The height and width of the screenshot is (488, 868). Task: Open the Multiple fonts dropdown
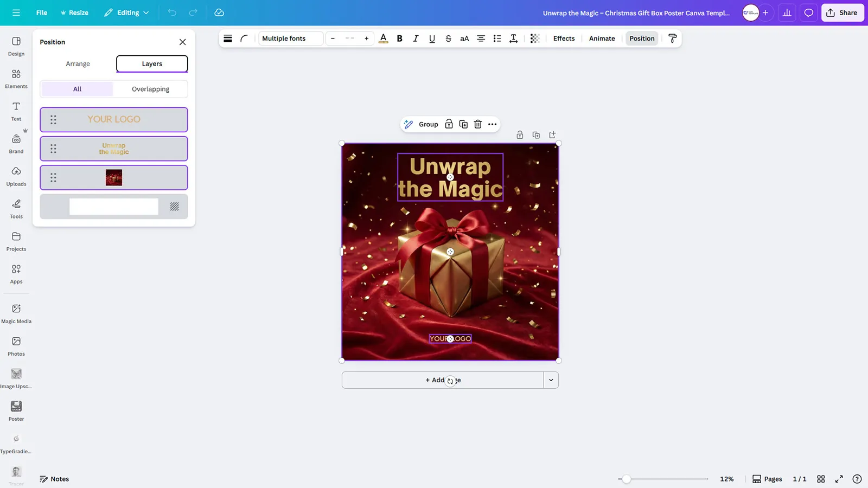coord(290,38)
